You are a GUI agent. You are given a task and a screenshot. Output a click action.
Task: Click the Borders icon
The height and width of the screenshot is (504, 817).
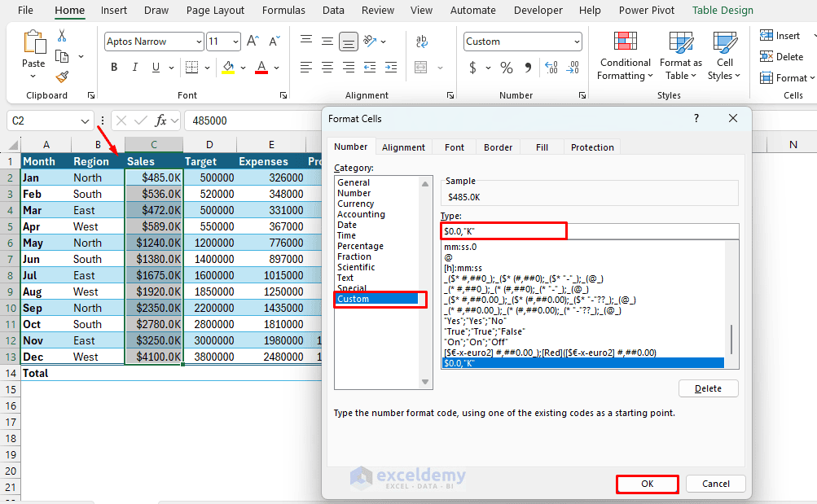tap(191, 67)
